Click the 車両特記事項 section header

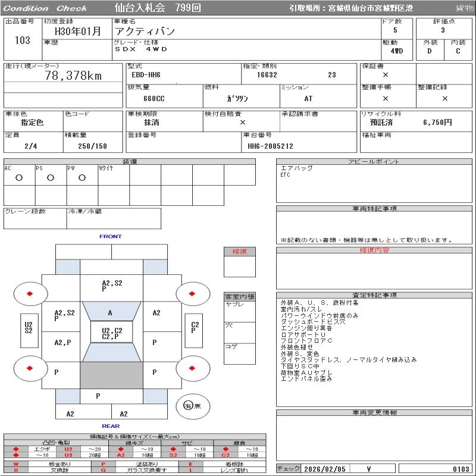click(375, 209)
